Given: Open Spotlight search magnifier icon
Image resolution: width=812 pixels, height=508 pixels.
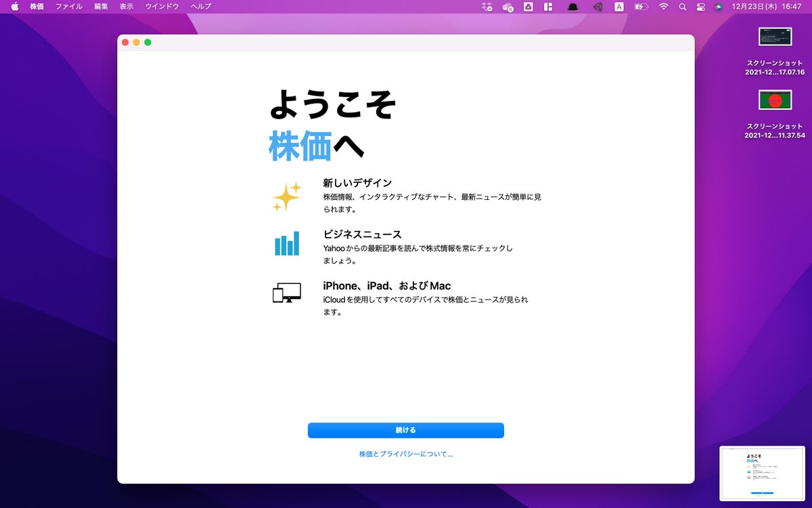Looking at the screenshot, I should 683,6.
